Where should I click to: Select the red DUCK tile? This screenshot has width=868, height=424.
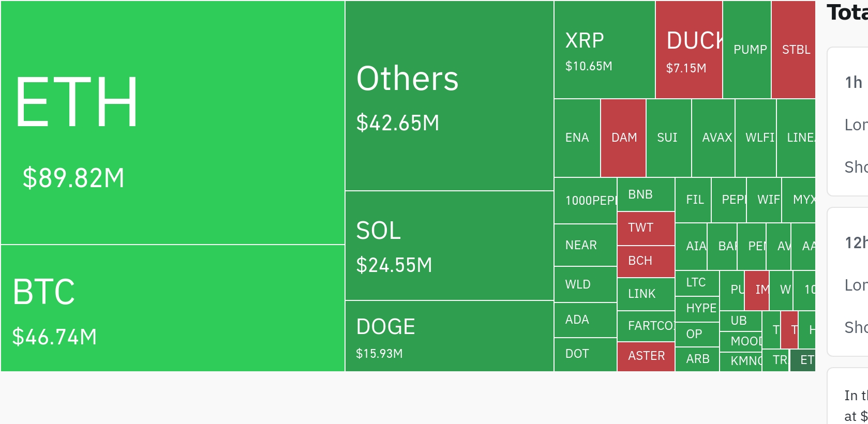click(x=689, y=50)
